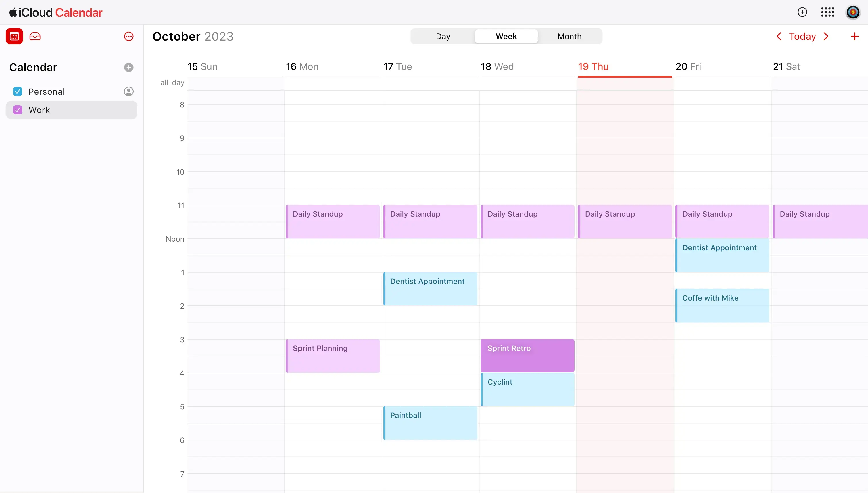The height and width of the screenshot is (493, 868).
Task: Expand the Calendar sidebar section header
Action: coord(33,67)
